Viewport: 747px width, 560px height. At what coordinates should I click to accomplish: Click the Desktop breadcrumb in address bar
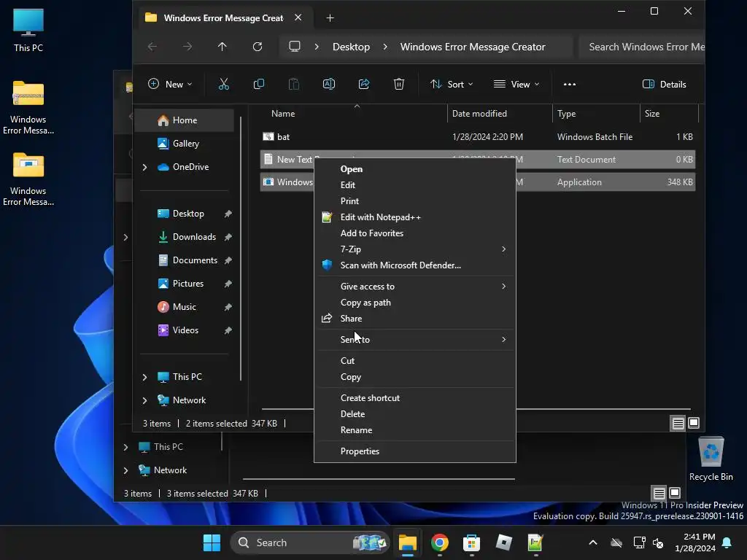pyautogui.click(x=351, y=47)
